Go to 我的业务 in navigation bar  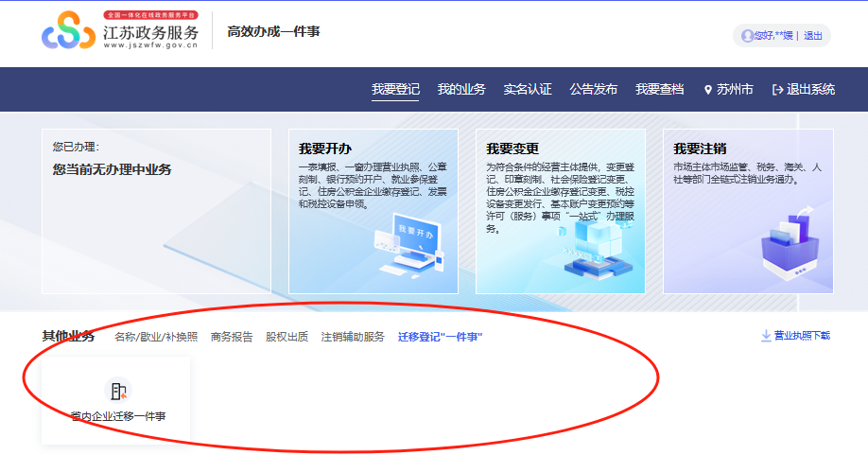pyautogui.click(x=461, y=90)
